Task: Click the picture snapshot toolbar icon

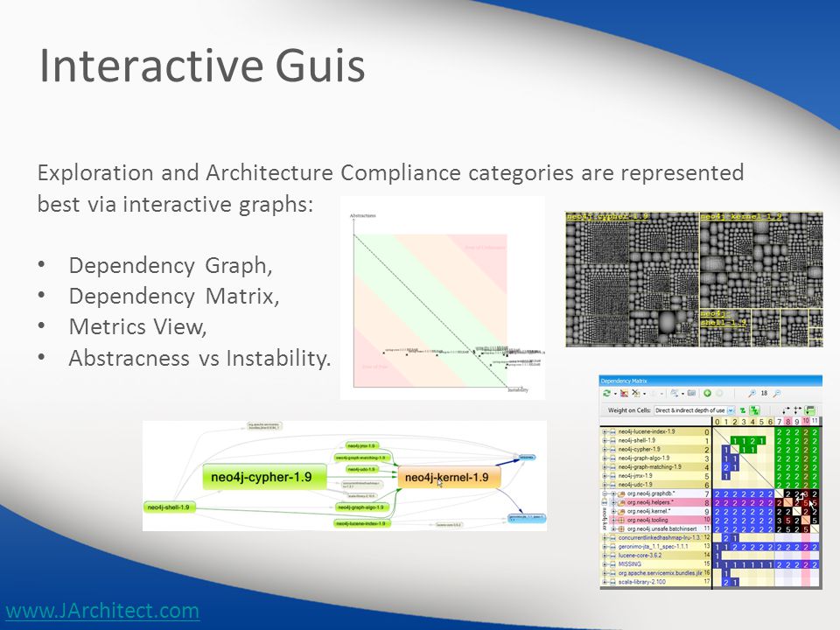Action: pyautogui.click(x=691, y=393)
